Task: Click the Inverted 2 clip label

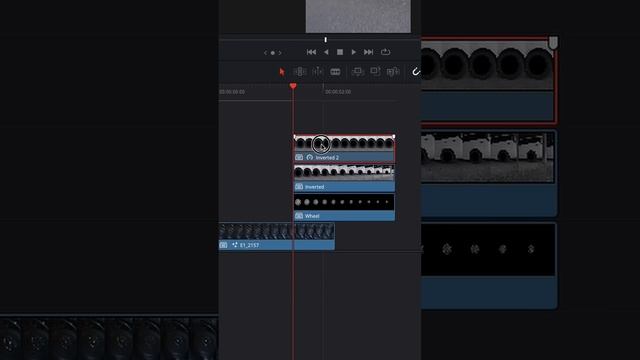Action: tap(327, 158)
